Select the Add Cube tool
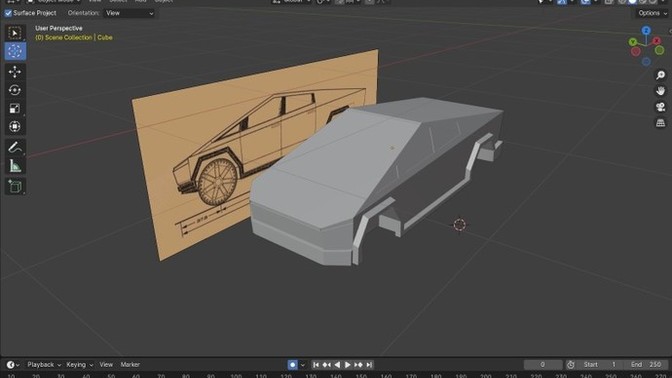Viewport: 672px width, 378px height. pyautogui.click(x=15, y=186)
